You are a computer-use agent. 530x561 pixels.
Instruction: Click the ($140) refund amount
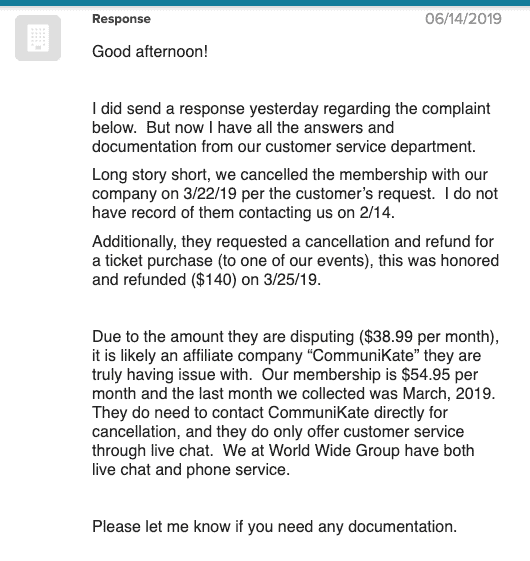[x=214, y=279]
